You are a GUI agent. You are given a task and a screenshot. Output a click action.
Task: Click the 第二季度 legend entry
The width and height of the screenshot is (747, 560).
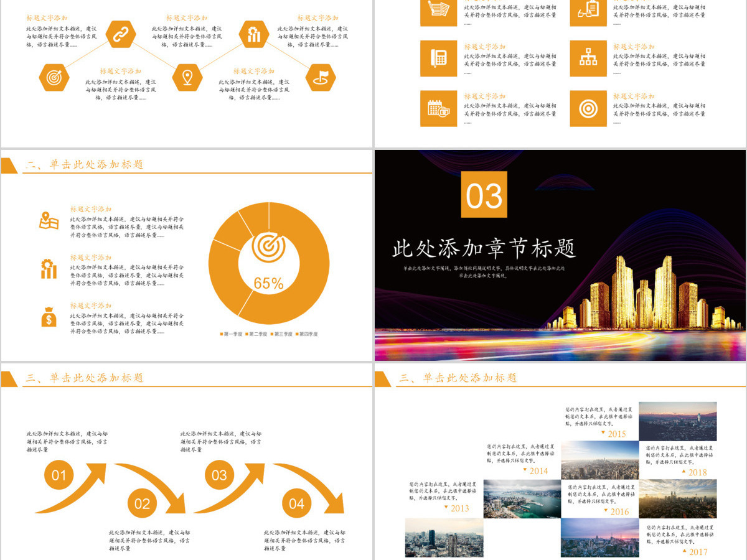tap(256, 334)
